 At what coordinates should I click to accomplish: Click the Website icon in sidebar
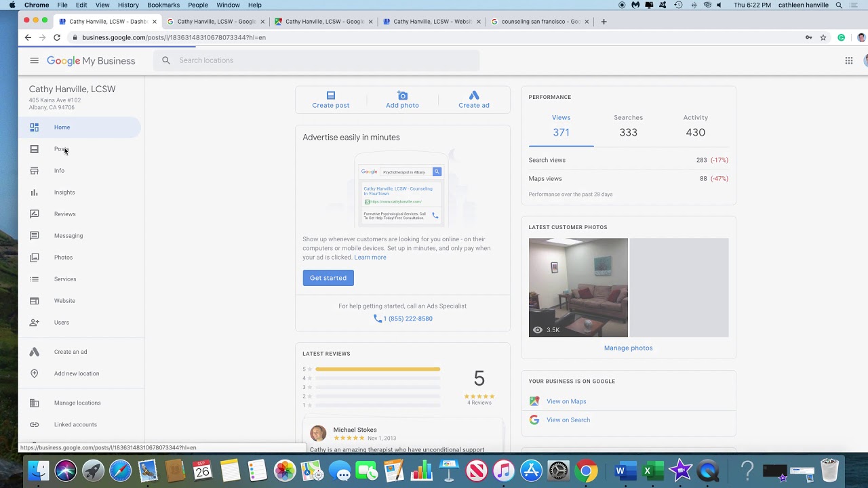34,301
